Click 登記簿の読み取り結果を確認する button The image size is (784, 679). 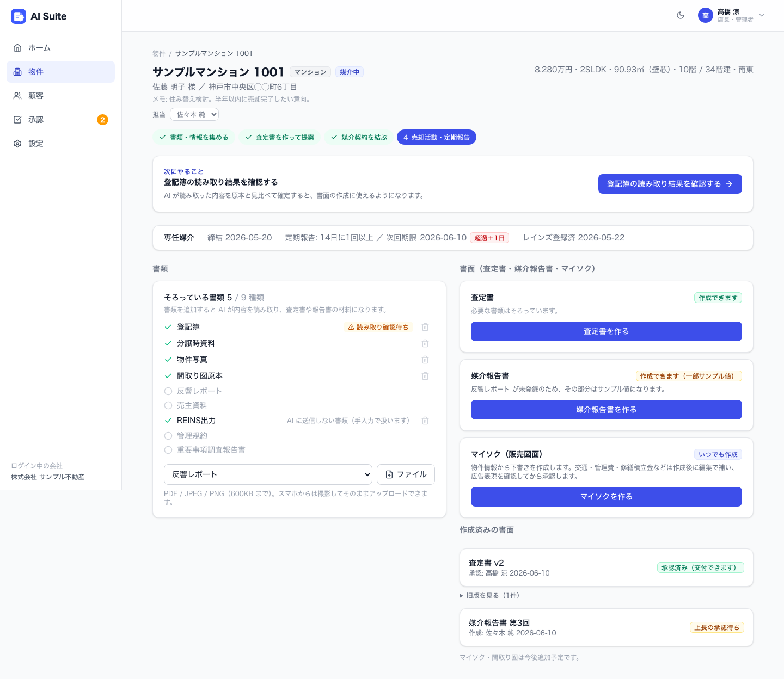[x=670, y=184]
